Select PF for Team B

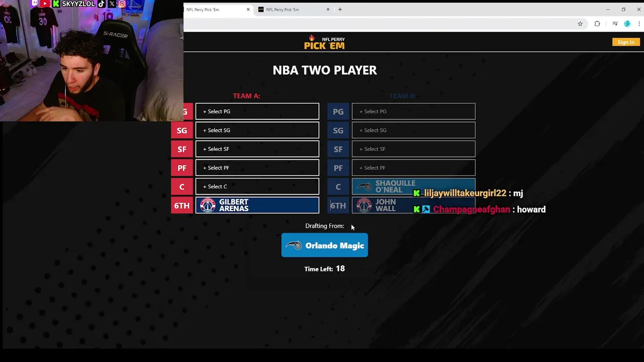click(414, 168)
